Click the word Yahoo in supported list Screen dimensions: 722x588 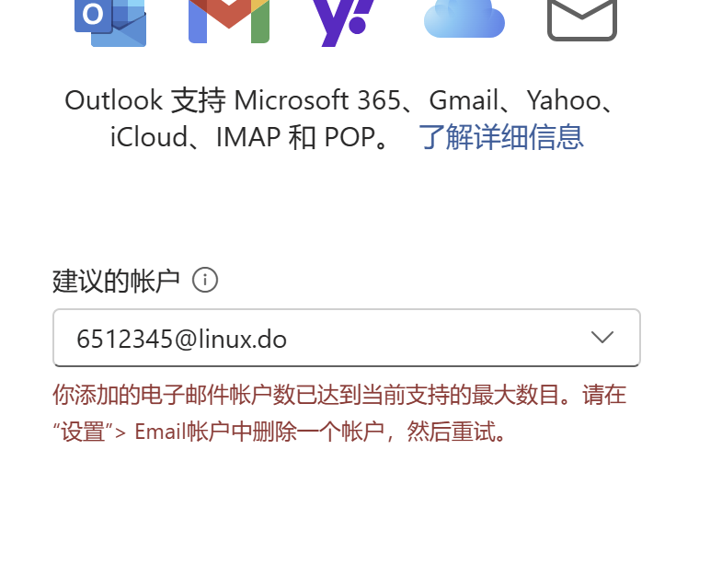coord(564,100)
